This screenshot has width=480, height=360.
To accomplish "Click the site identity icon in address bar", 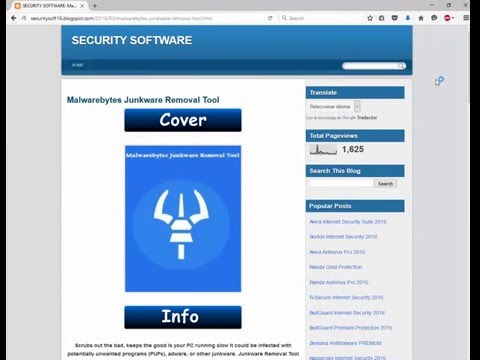I will [x=24, y=18].
